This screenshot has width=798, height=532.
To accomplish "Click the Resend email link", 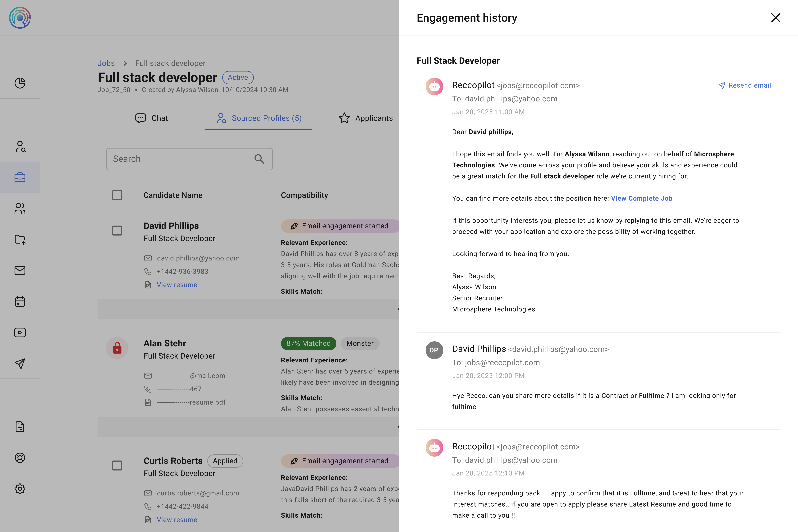I will (745, 85).
